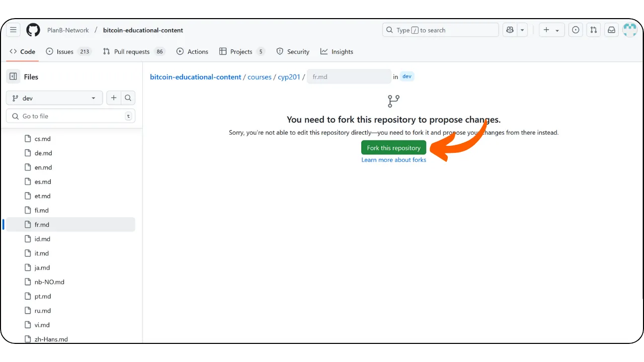
Task: Click the add file plus icon
Action: tap(114, 98)
